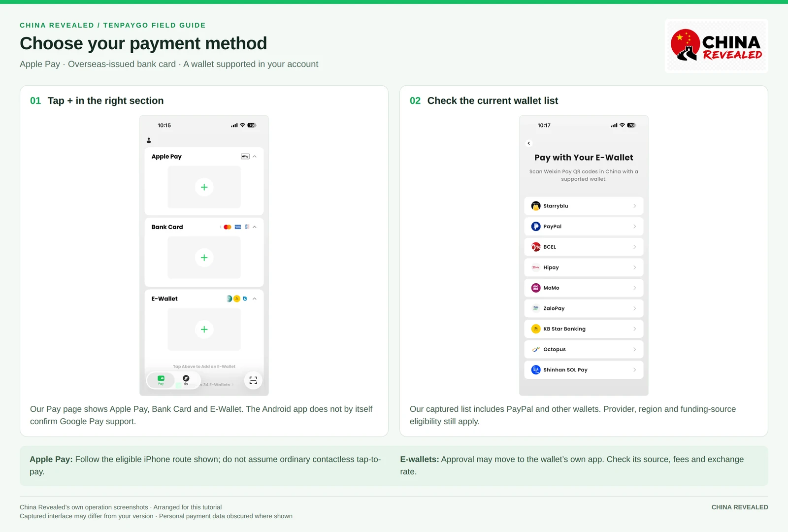The image size is (788, 532).
Task: Collapse the Apple Pay section
Action: [x=255, y=157]
